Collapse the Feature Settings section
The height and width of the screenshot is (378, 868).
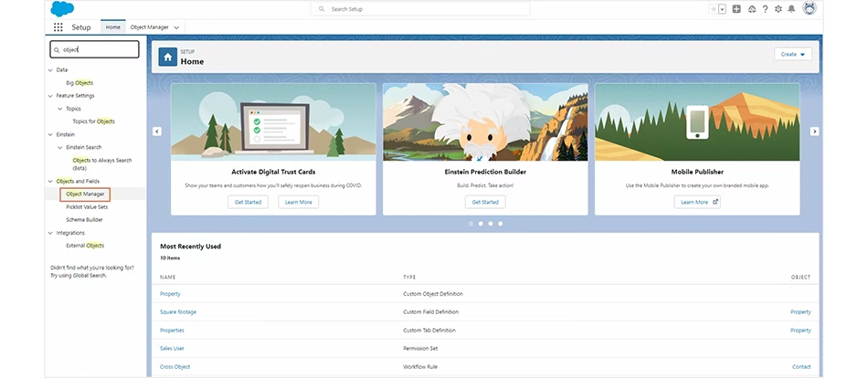[51, 96]
